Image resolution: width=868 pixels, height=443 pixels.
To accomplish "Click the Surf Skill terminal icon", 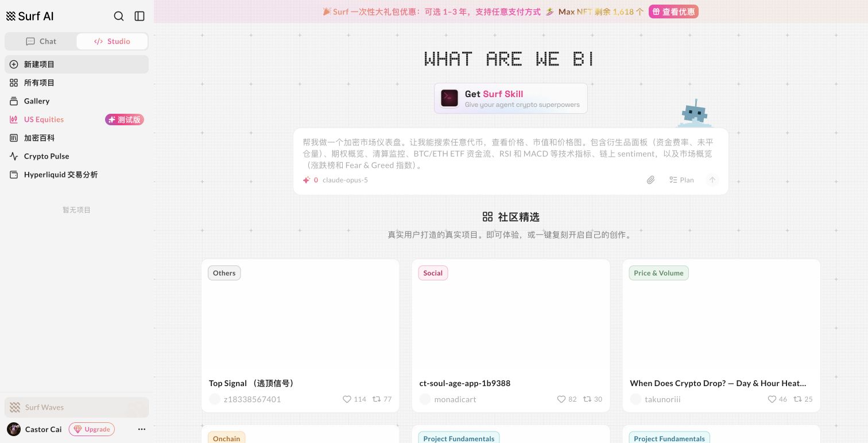I will pos(449,98).
